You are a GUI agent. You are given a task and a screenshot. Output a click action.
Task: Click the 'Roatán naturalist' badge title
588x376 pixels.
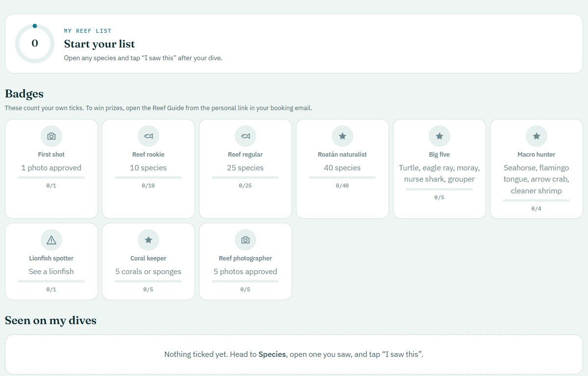pos(343,154)
